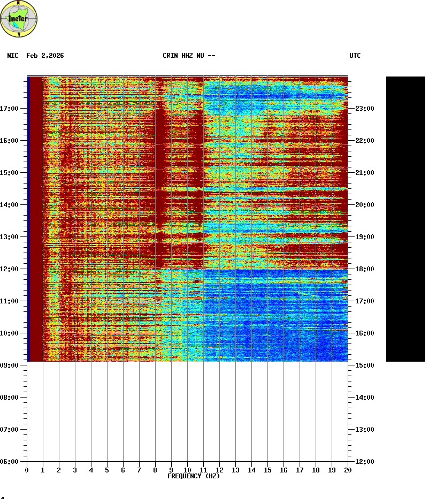Click the empty white area below 09:00
Screen dimensions: 429x504
pos(187,412)
